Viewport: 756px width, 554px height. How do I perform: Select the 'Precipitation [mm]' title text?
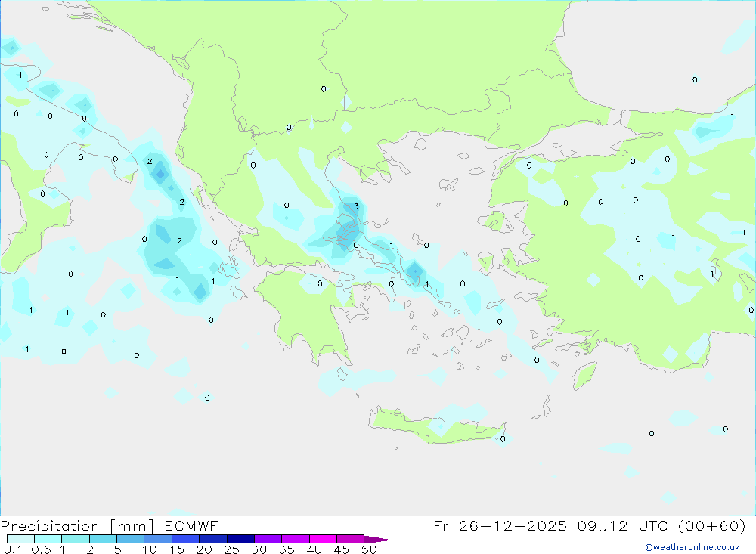[x=77, y=526]
